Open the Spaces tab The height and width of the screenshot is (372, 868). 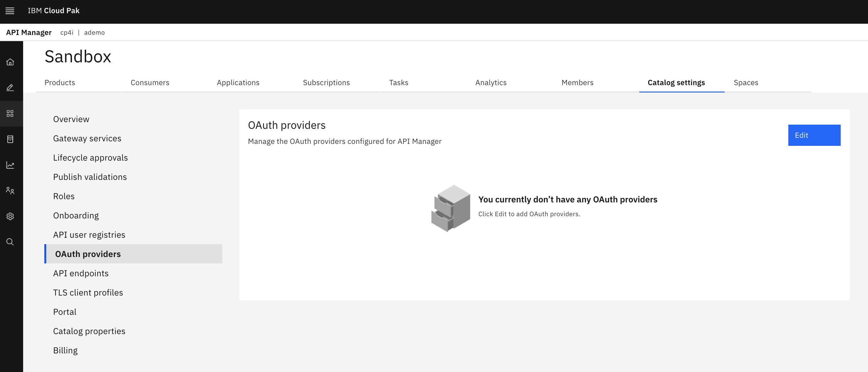point(746,83)
